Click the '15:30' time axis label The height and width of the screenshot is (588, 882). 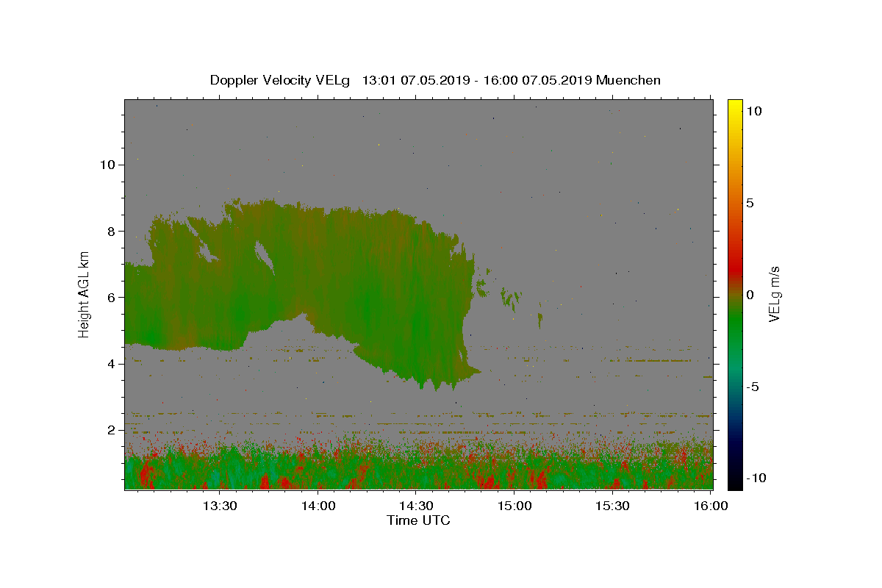612,506
